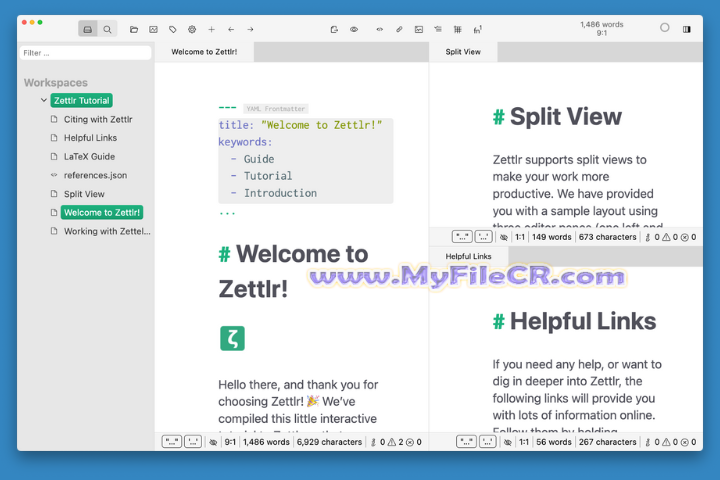720x480 pixels.
Task: Toggle crossed-eye icon in Split View status bar
Action: tap(504, 237)
